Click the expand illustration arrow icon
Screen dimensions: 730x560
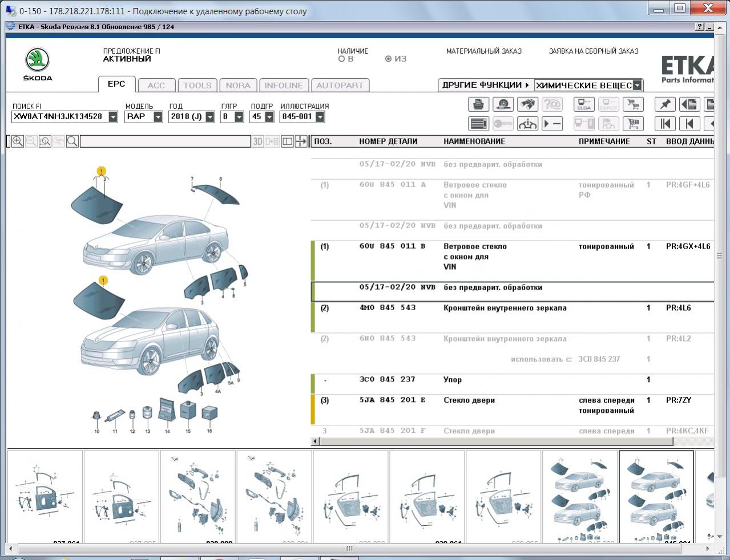tap(301, 141)
